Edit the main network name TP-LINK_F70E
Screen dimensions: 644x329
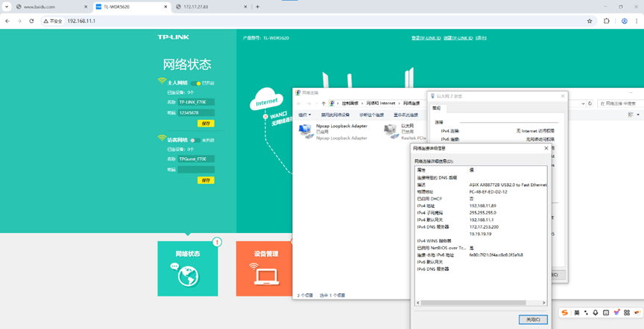196,102
